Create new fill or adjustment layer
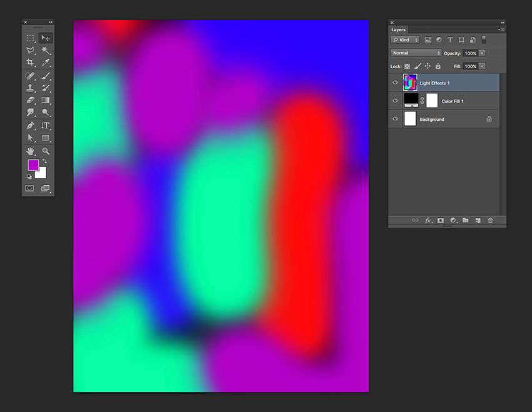532x412 pixels. pos(453,220)
